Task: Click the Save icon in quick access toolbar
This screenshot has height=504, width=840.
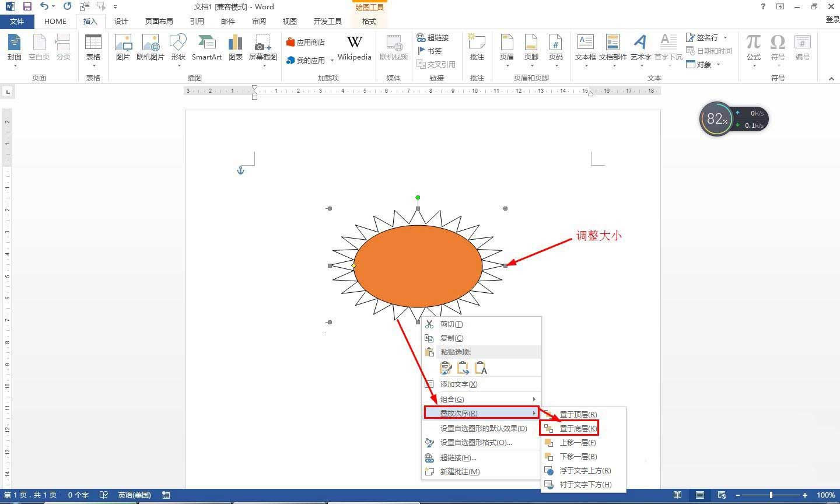Action: coord(27,6)
